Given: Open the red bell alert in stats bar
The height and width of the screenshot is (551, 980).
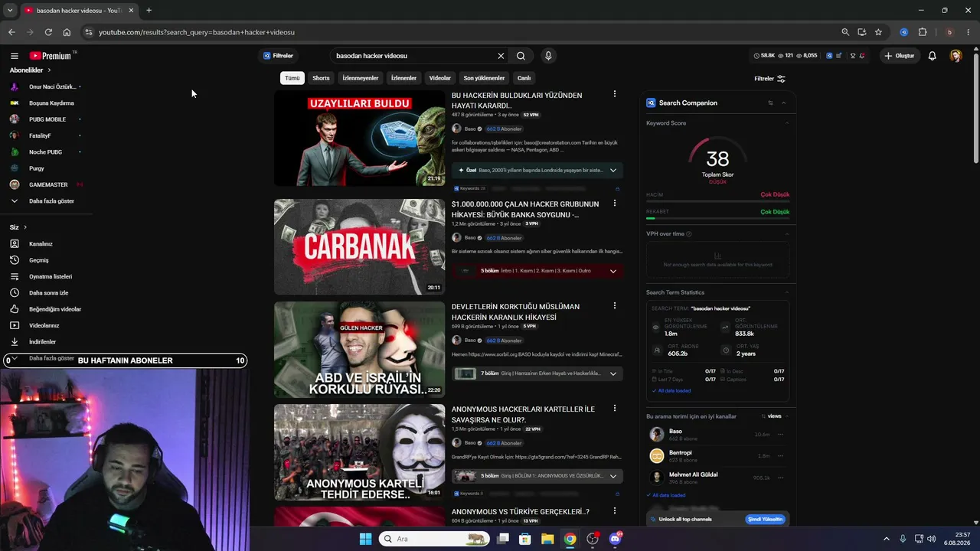Looking at the screenshot, I should tap(862, 56).
